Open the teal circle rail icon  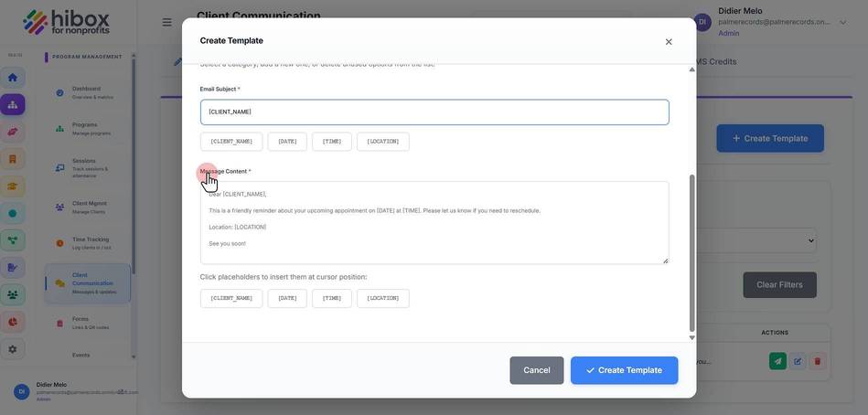12,213
